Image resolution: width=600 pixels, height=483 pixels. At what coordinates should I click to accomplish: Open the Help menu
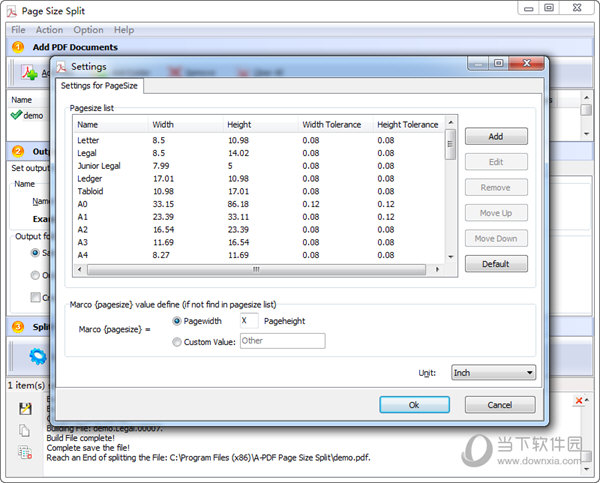[x=124, y=30]
